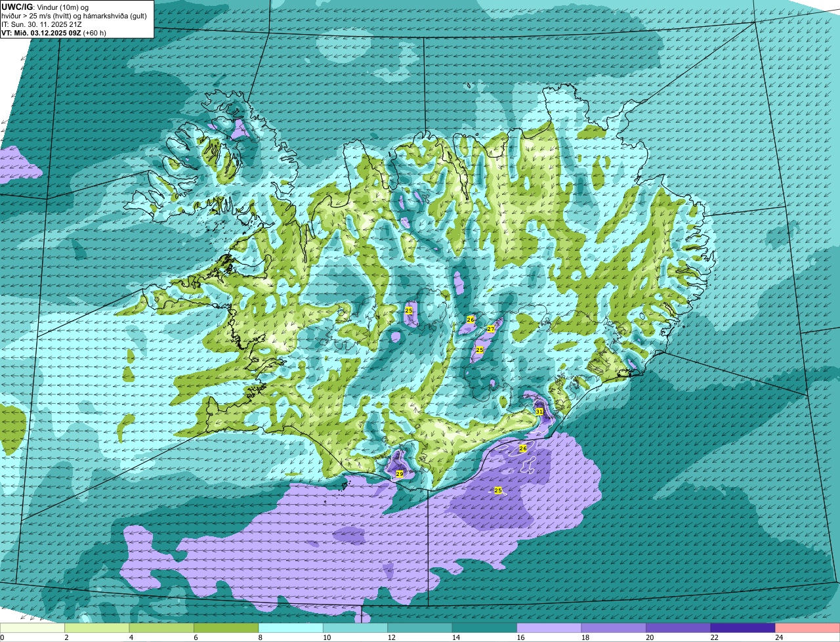Click the 2–4 m/s light green legend swatch
The height and width of the screenshot is (642, 840).
(98, 628)
